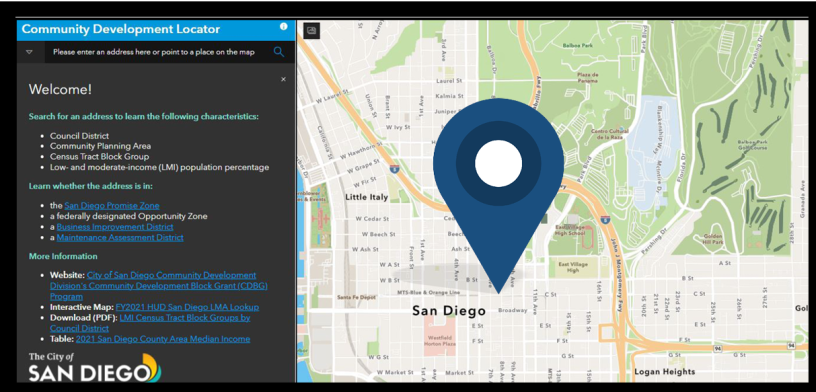Click The City of San Diego logo

[95, 367]
